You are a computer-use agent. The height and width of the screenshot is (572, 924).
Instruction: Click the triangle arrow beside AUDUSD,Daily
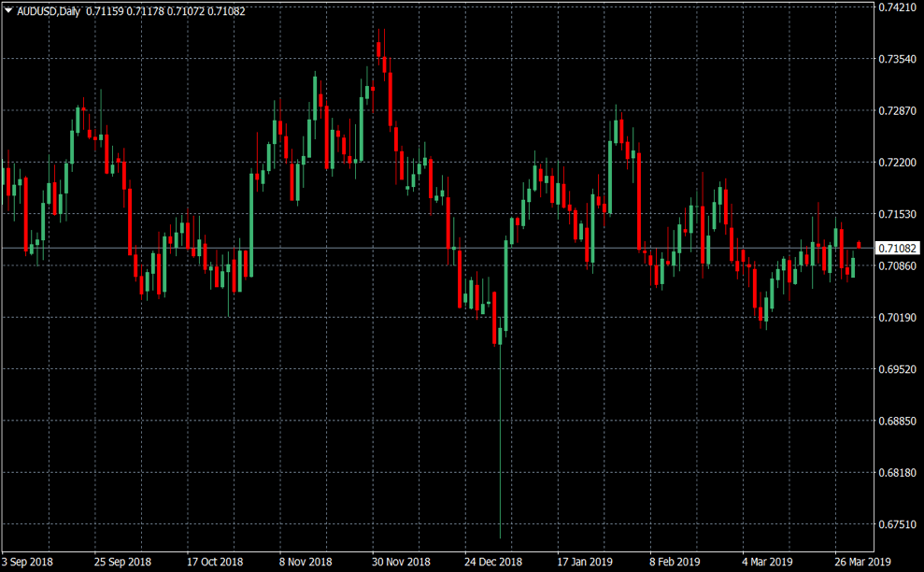coord(8,10)
